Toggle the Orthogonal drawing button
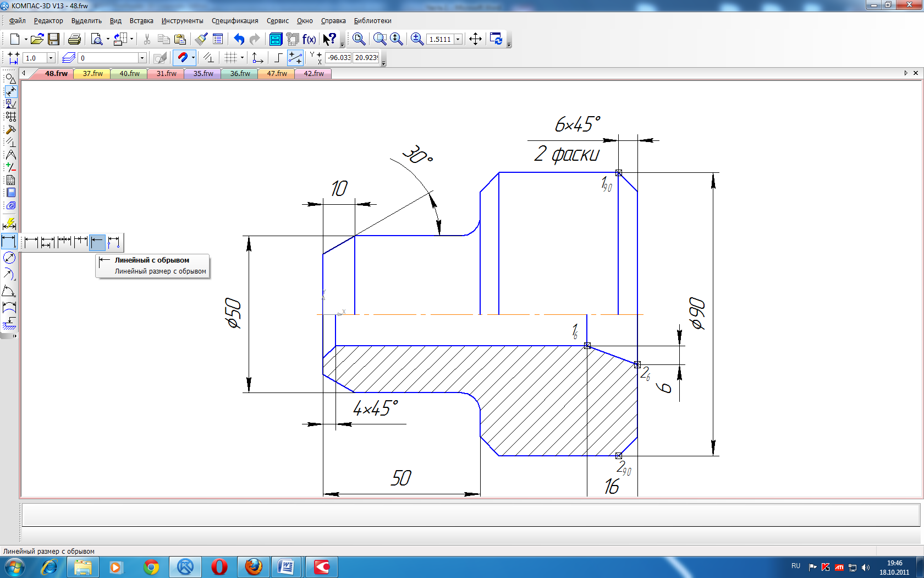Viewport: 924px width, 578px height. pos(278,58)
